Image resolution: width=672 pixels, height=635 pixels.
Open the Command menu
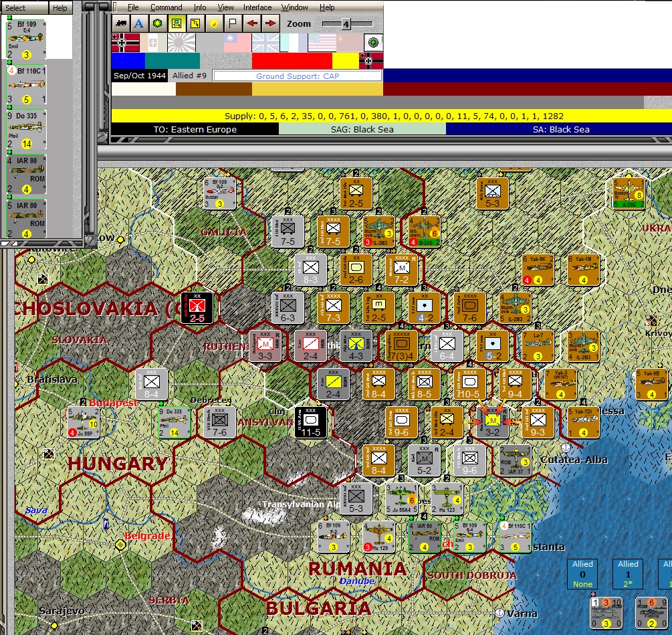pyautogui.click(x=166, y=7)
